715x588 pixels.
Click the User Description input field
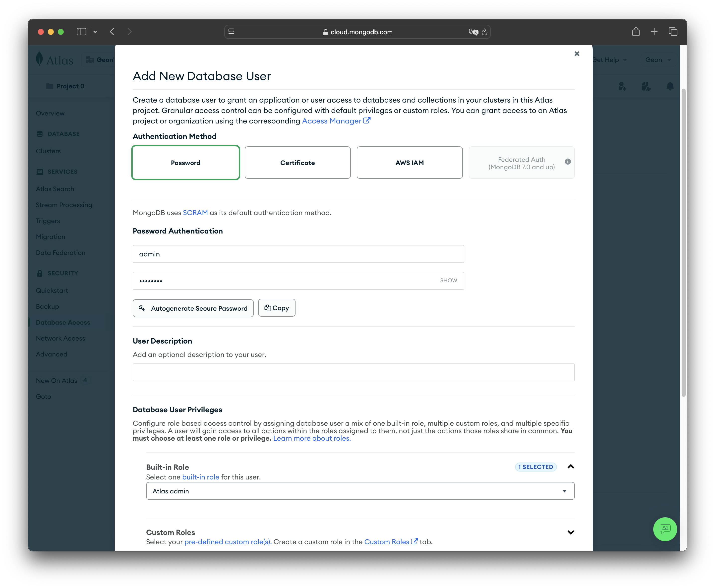coord(353,373)
